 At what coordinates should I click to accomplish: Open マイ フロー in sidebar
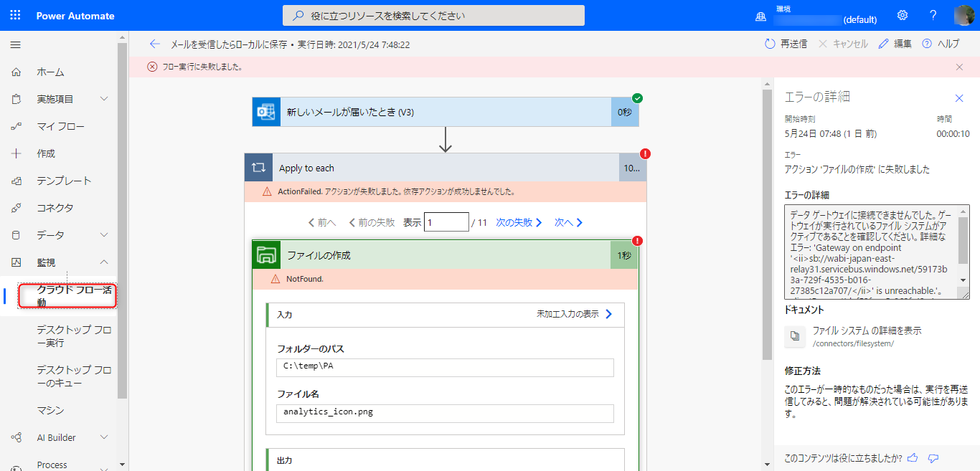point(59,126)
